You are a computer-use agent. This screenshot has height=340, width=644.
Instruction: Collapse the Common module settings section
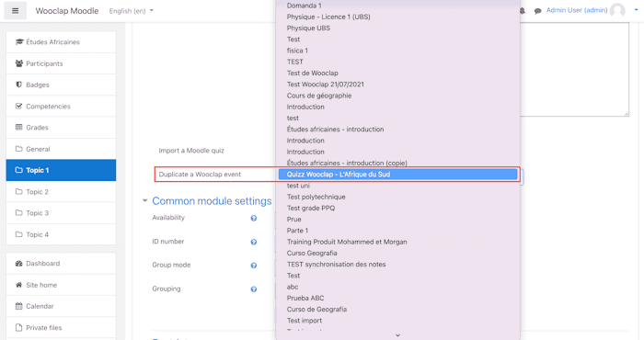[x=144, y=201]
